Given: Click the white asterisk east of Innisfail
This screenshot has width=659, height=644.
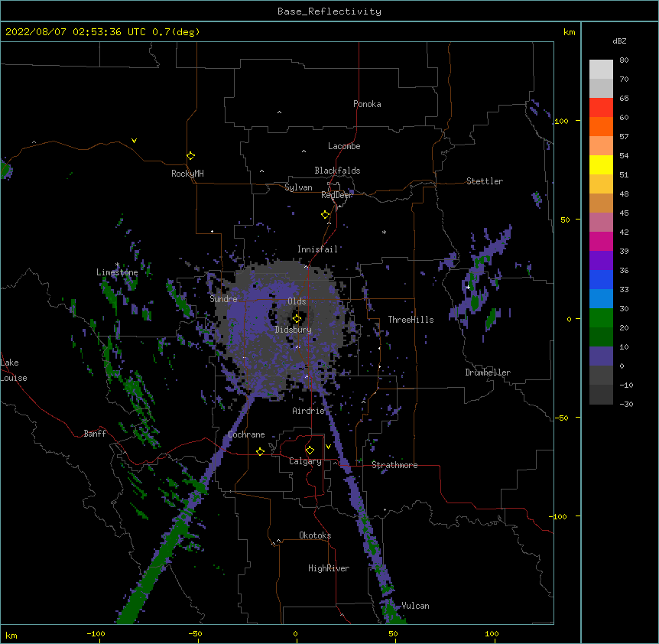Looking at the screenshot, I should coord(384,232).
